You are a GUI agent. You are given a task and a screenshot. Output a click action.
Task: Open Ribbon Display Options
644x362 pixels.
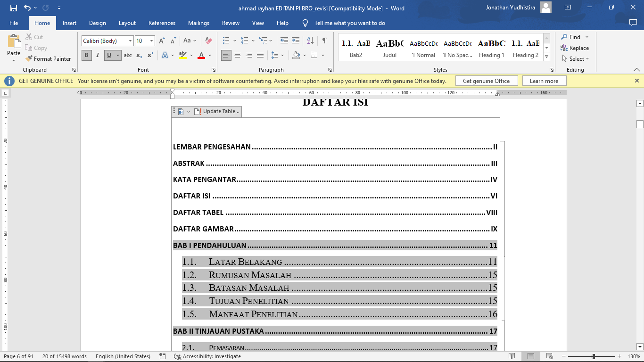(x=568, y=8)
